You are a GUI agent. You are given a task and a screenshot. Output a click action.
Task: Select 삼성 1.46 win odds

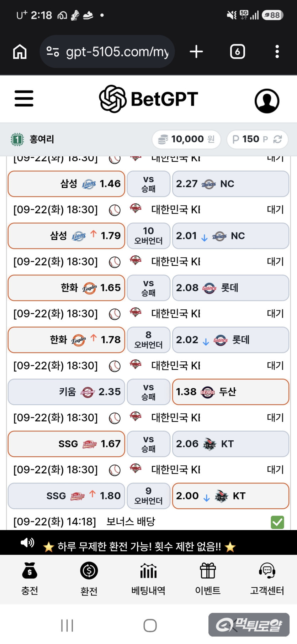coord(67,184)
